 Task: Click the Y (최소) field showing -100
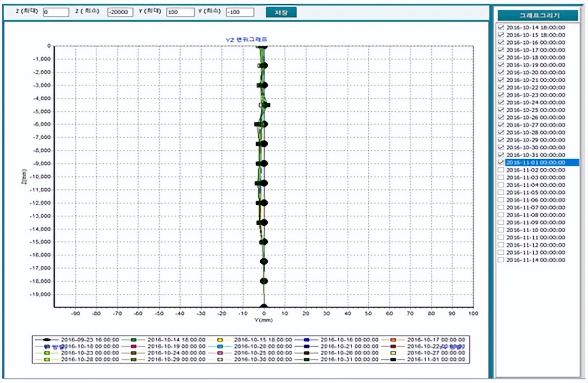point(240,12)
